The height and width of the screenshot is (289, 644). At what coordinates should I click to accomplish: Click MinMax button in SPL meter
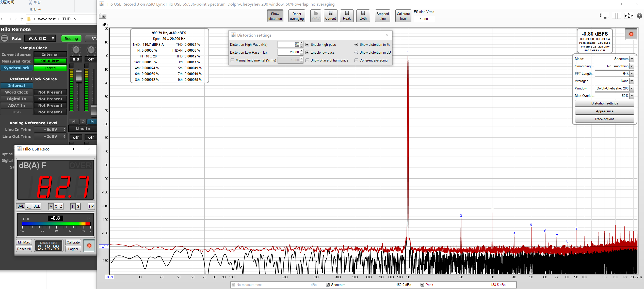click(24, 242)
